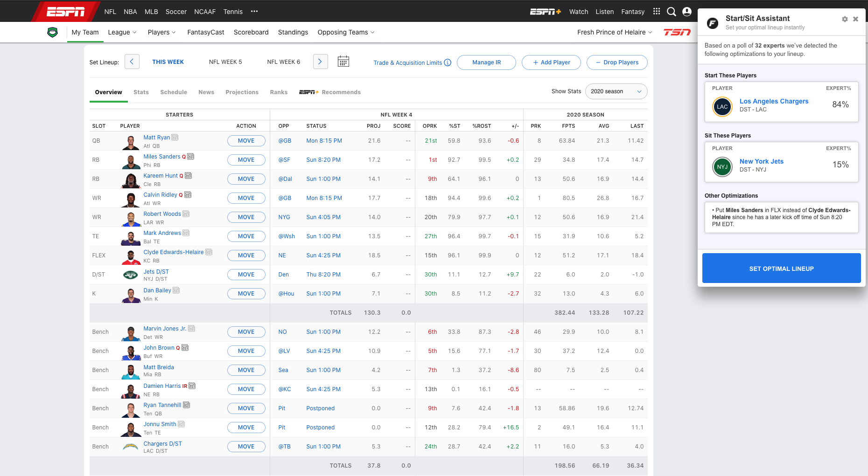Expand the League menu
Viewport: 868px width, 476px height.
[x=122, y=32]
